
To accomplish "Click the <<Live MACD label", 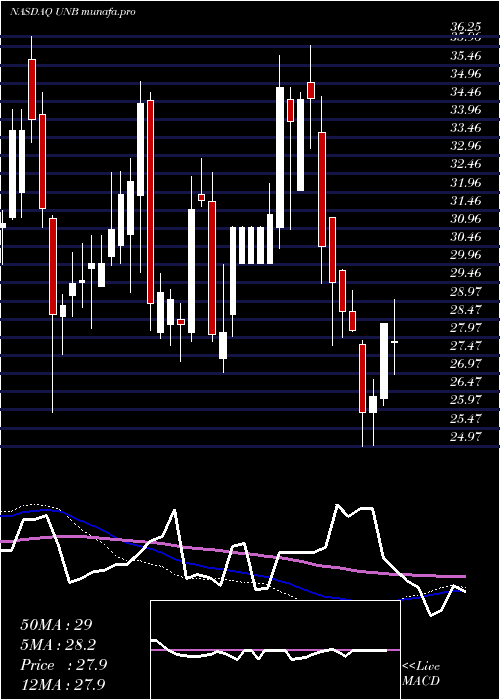I will (421, 674).
